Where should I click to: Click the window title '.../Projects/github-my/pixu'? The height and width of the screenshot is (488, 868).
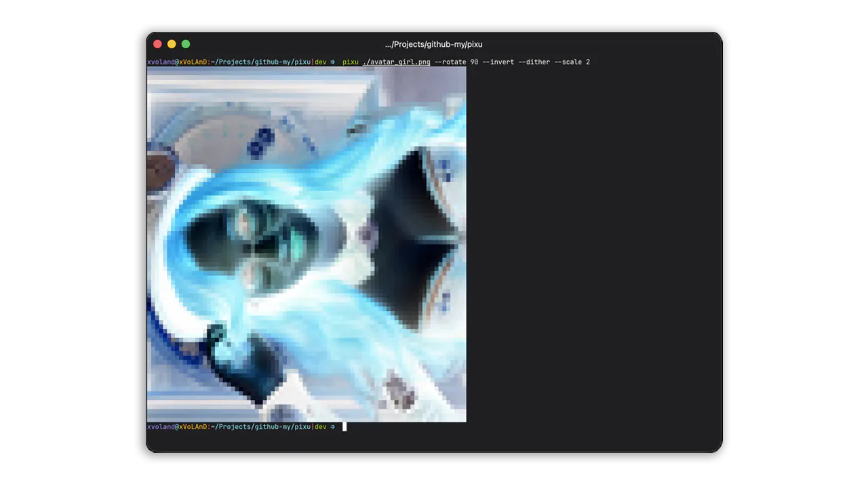point(433,45)
